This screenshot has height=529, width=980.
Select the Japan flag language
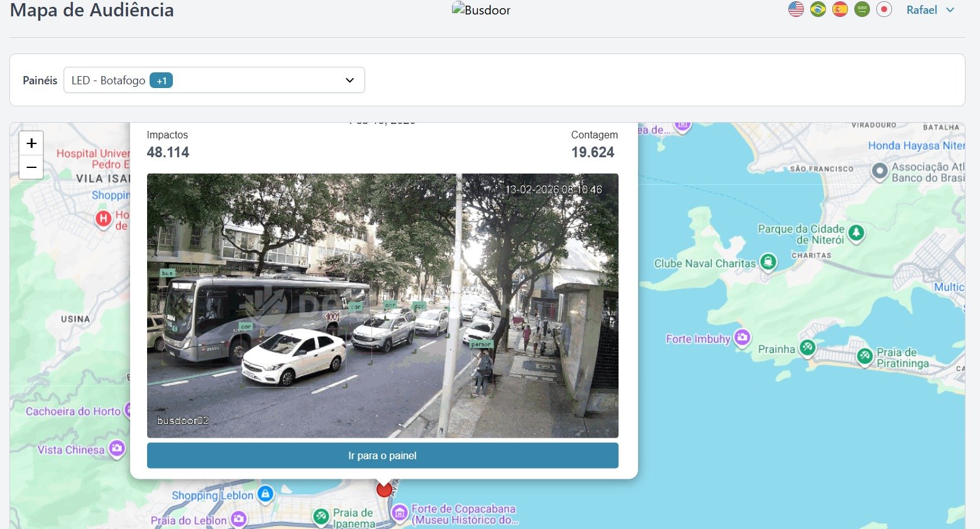coord(884,9)
